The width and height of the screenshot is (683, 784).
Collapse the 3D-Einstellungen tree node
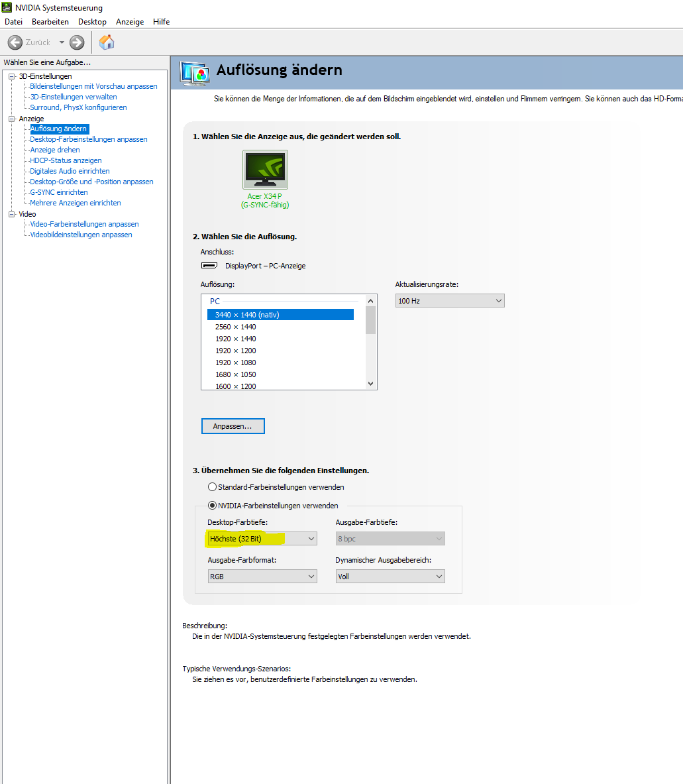pos(11,76)
